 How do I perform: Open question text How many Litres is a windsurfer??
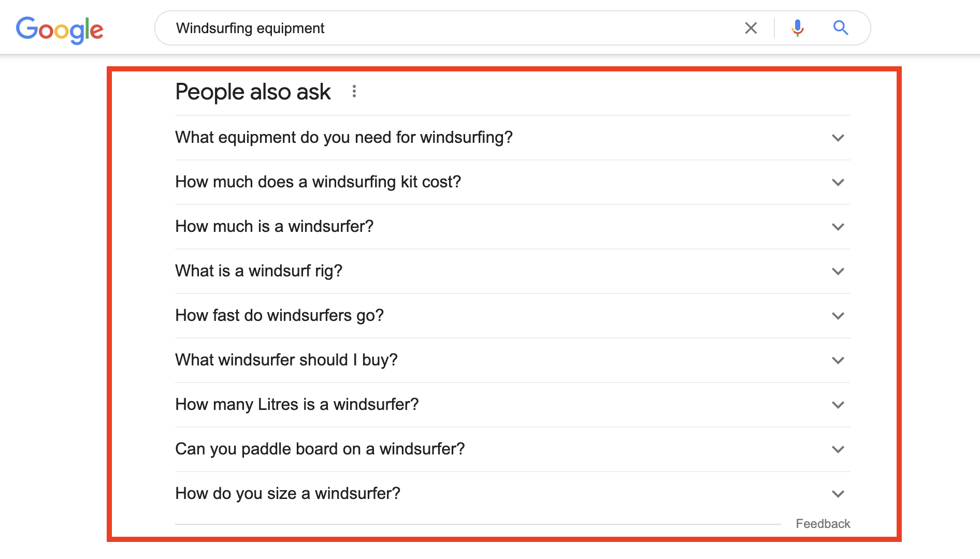(297, 405)
